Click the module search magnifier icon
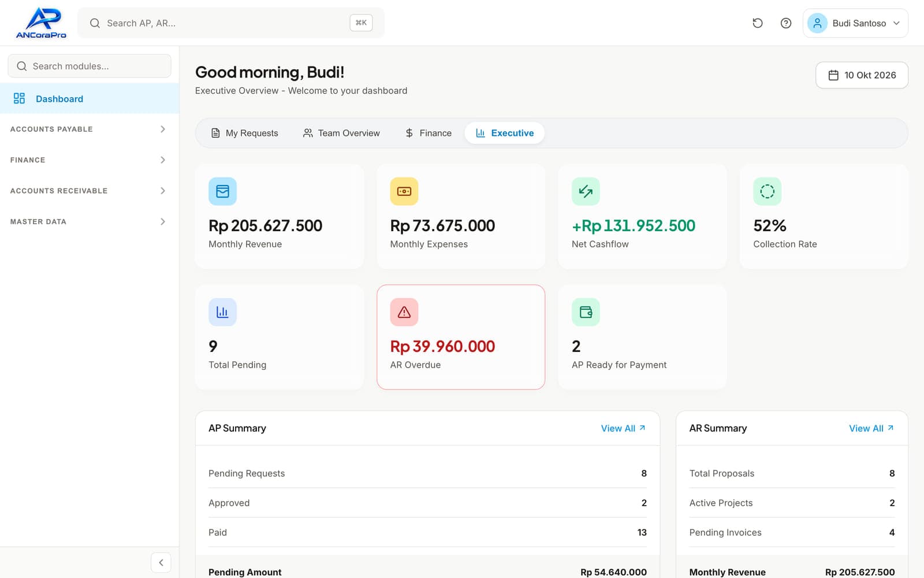The width and height of the screenshot is (924, 578). [21, 66]
